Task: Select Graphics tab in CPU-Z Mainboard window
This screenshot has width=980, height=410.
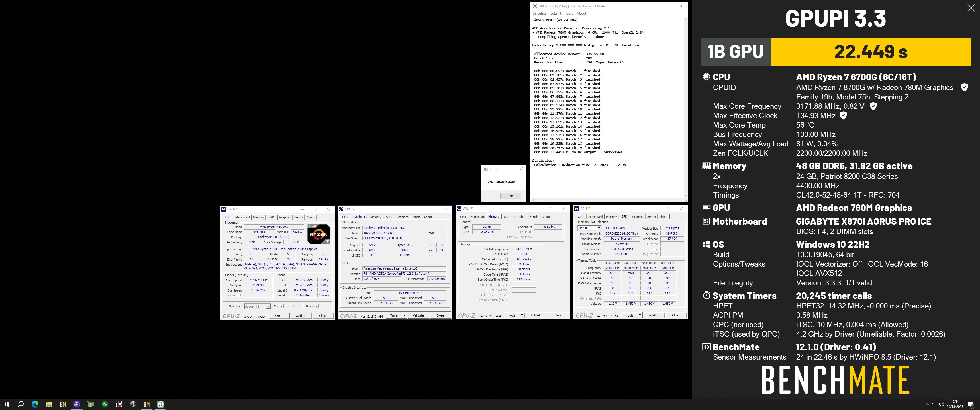Action: [402, 217]
